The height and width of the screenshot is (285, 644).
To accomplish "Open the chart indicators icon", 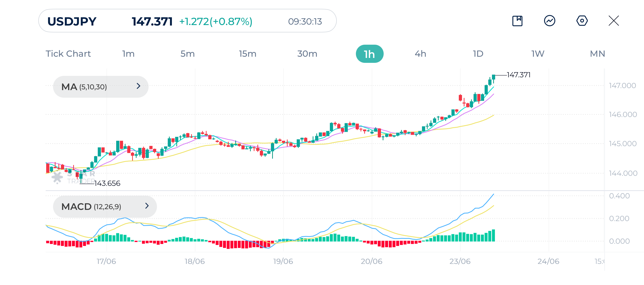I will pyautogui.click(x=549, y=21).
